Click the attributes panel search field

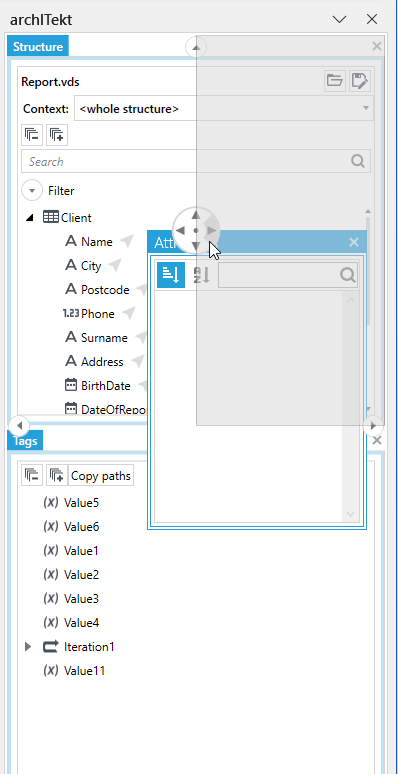(288, 275)
